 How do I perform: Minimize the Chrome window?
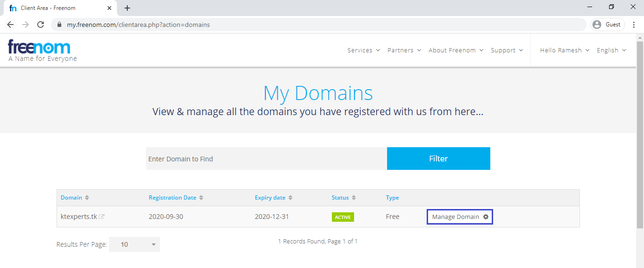(590, 7)
